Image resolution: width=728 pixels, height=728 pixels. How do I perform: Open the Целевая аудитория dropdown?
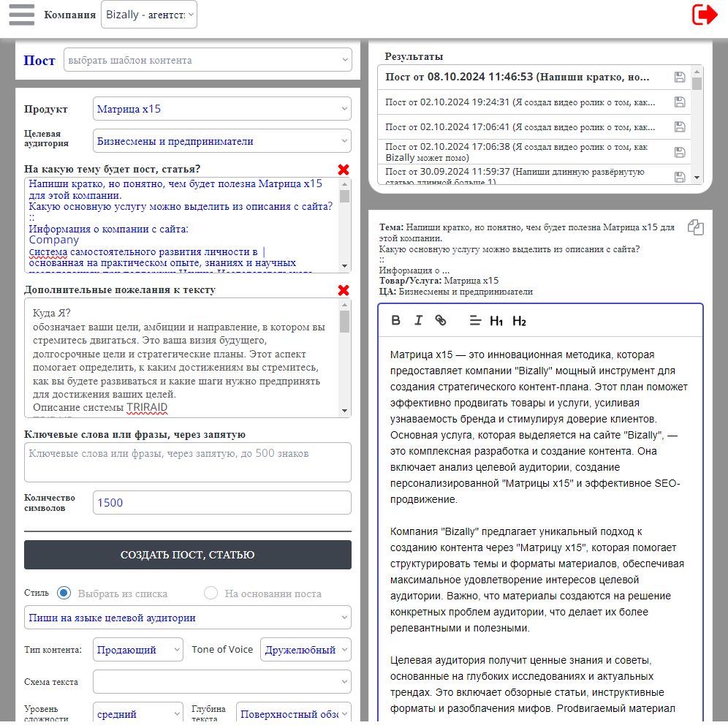click(x=222, y=140)
